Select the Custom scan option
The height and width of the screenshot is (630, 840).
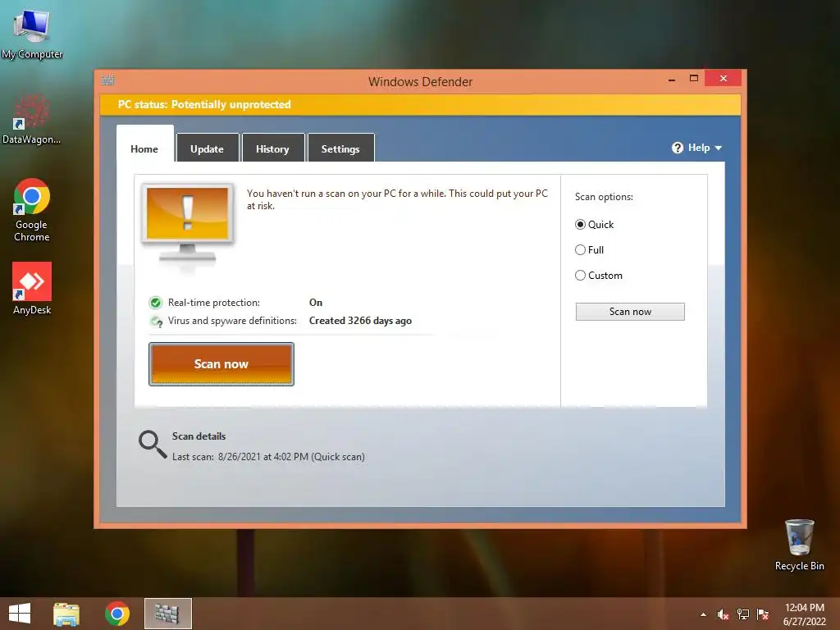(x=598, y=276)
